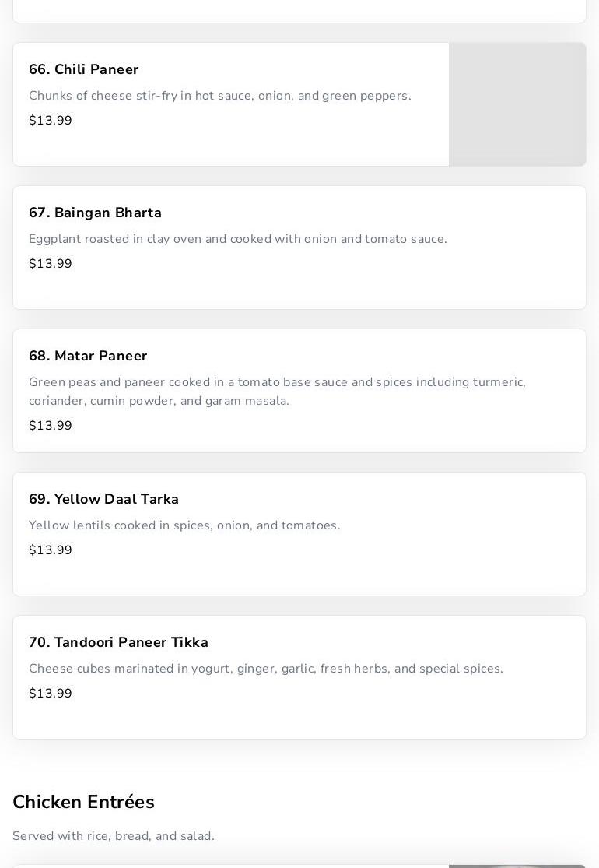
Task: Click the price under Matar Paneer
Action: [x=51, y=426]
